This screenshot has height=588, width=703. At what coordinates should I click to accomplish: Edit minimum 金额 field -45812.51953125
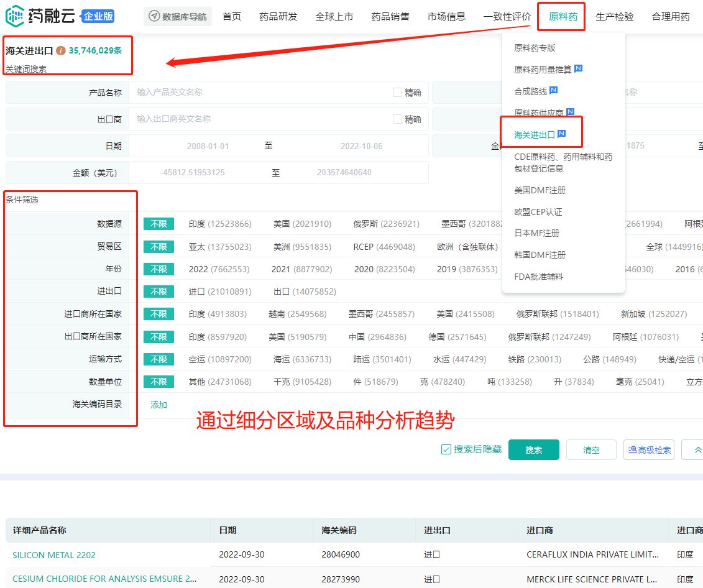click(x=192, y=173)
